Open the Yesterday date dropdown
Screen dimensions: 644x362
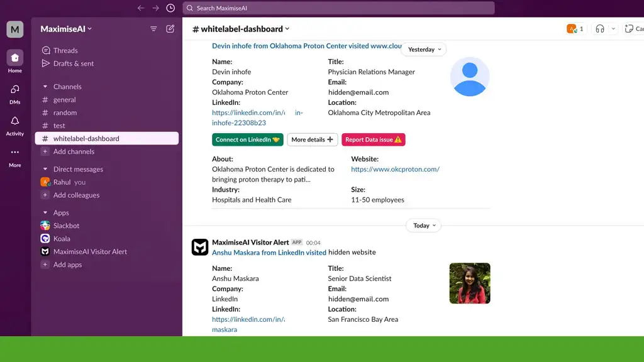pyautogui.click(x=424, y=49)
